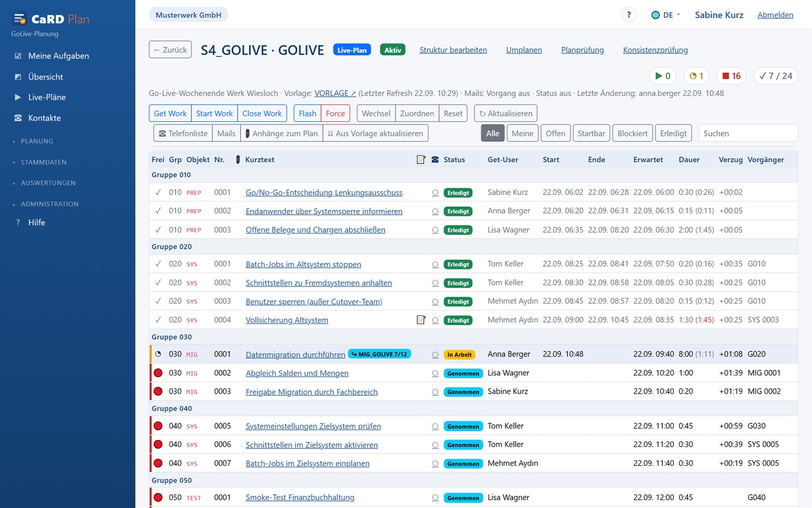Click the completed counter 7 / 24
This screenshot has width=812, height=508.
(775, 76)
